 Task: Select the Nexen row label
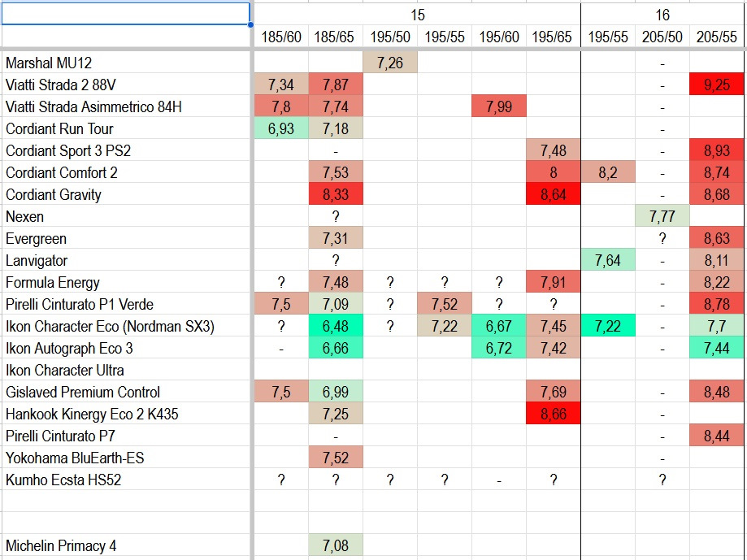coord(24,217)
